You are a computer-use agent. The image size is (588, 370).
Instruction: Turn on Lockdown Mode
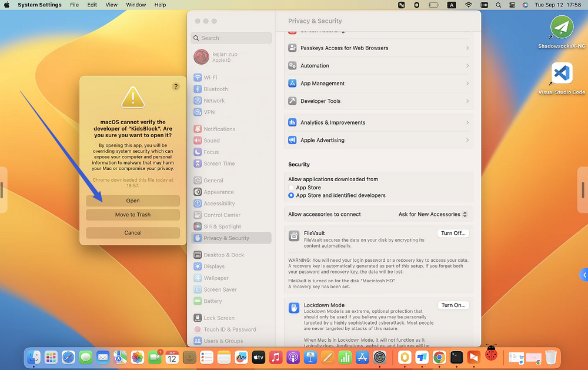[453, 305]
